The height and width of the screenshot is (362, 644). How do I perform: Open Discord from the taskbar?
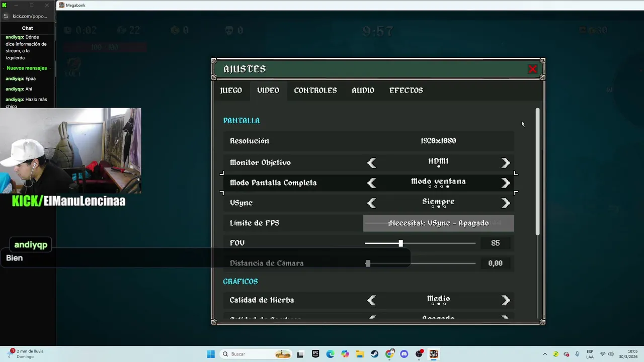404,354
